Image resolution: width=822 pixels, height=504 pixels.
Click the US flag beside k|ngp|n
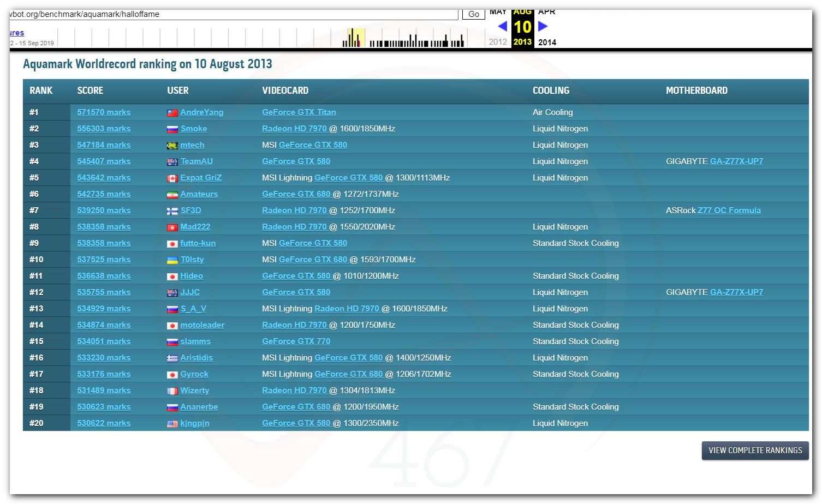[172, 424]
